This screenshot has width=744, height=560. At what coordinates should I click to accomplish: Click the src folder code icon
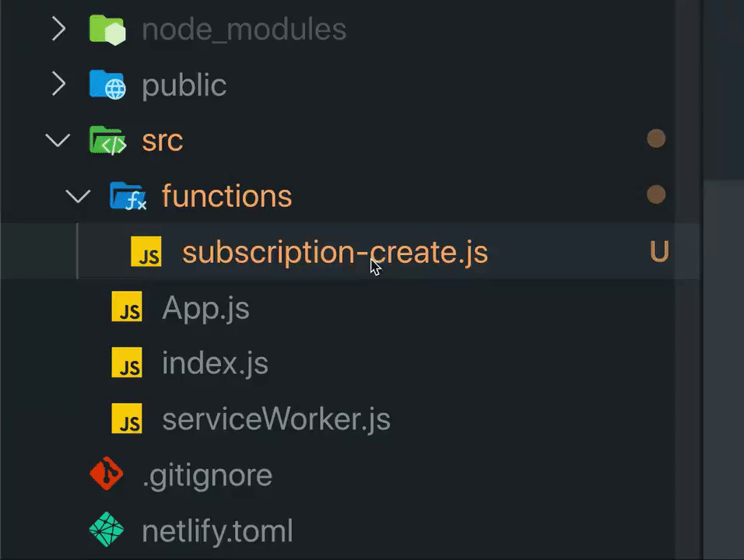click(107, 141)
